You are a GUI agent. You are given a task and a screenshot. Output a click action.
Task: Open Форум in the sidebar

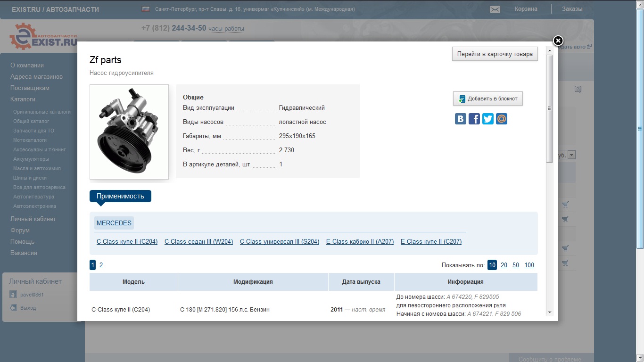20,230
